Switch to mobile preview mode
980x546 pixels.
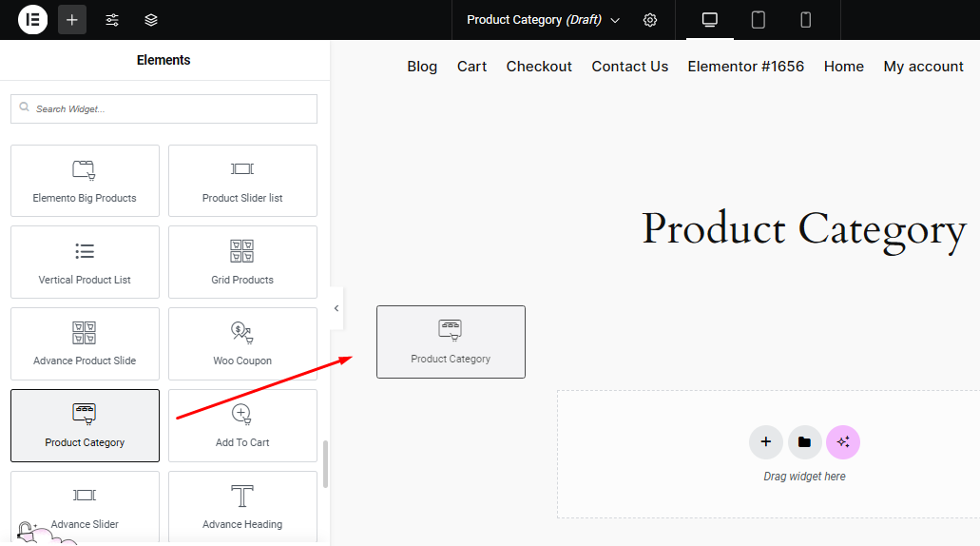[805, 20]
